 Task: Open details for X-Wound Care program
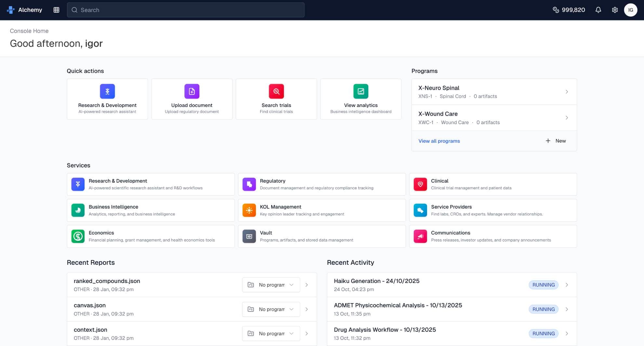567,118
